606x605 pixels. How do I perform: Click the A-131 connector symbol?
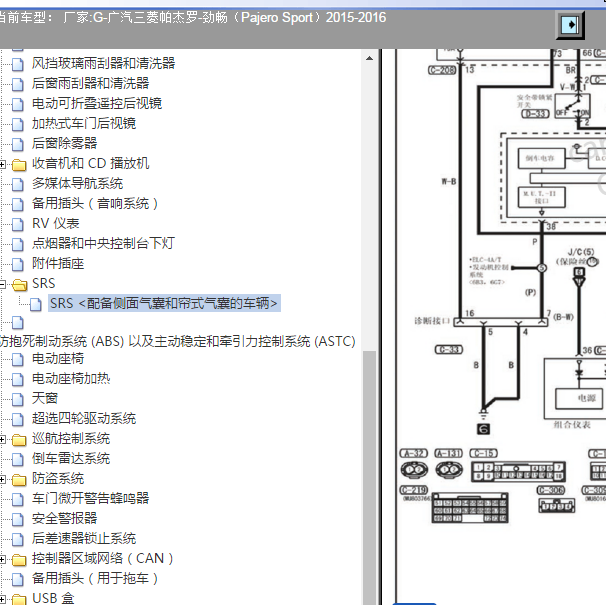point(449,470)
